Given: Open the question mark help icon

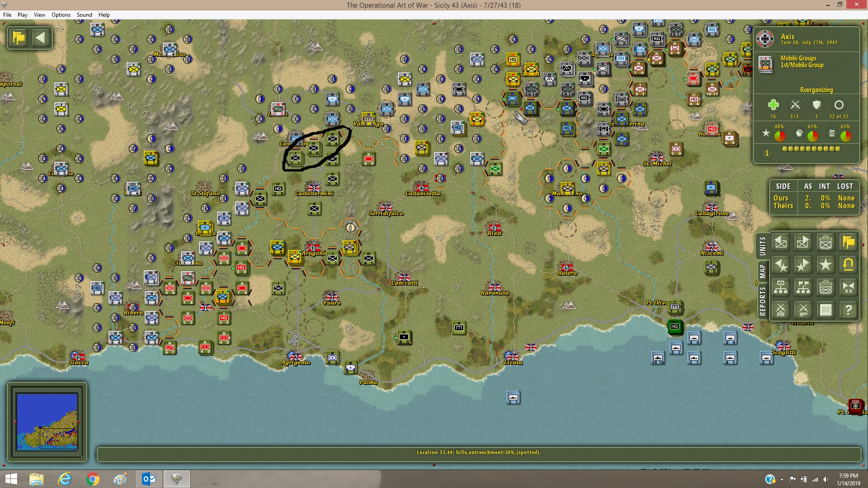Looking at the screenshot, I should tap(848, 310).
